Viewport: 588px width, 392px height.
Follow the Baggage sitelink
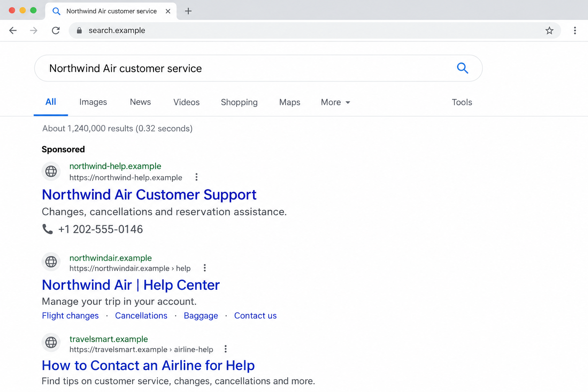201,316
